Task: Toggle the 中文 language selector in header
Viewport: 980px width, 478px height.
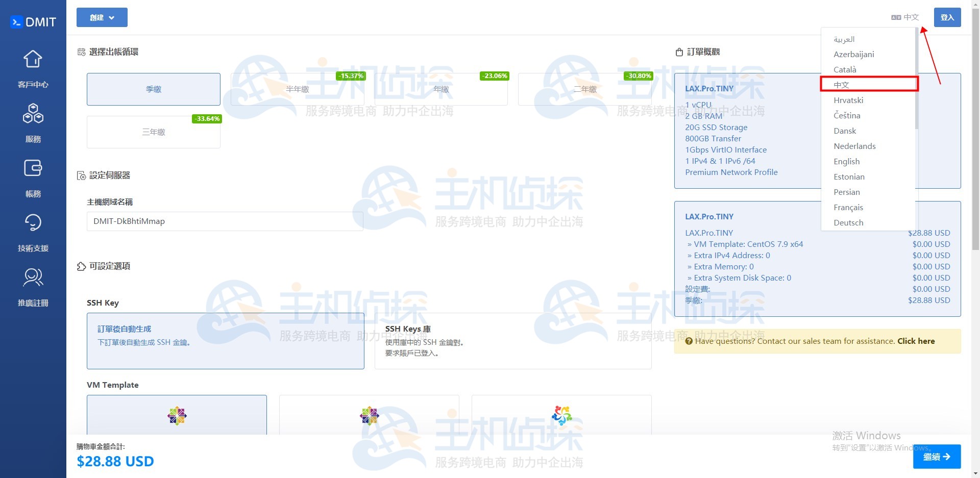Action: (x=905, y=17)
